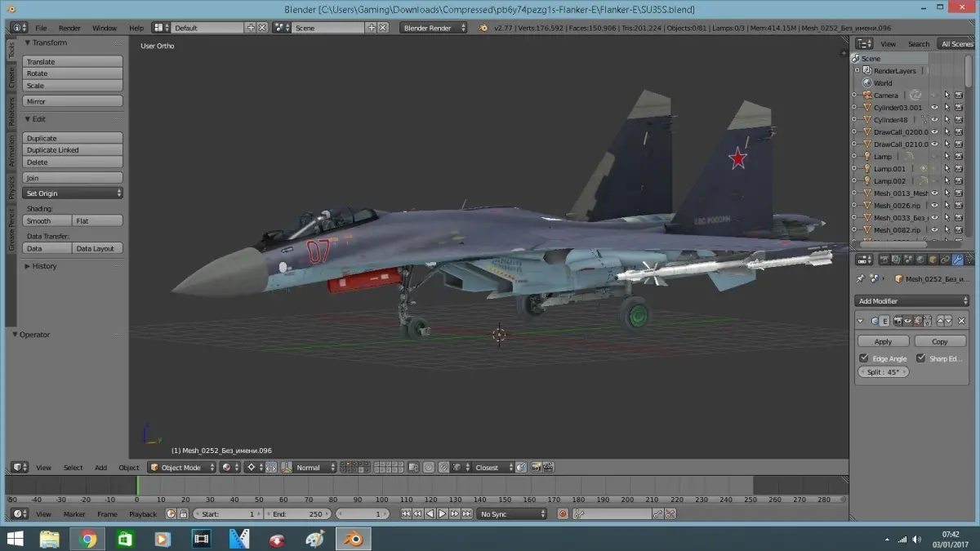Open Constraints properties tab
980x551 pixels.
pos(945,260)
